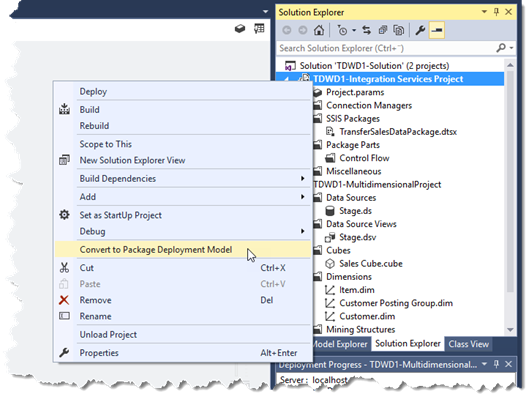This screenshot has width=529, height=405.
Task: Click Home icon in Solution Explorer toolbar
Action: (318, 30)
